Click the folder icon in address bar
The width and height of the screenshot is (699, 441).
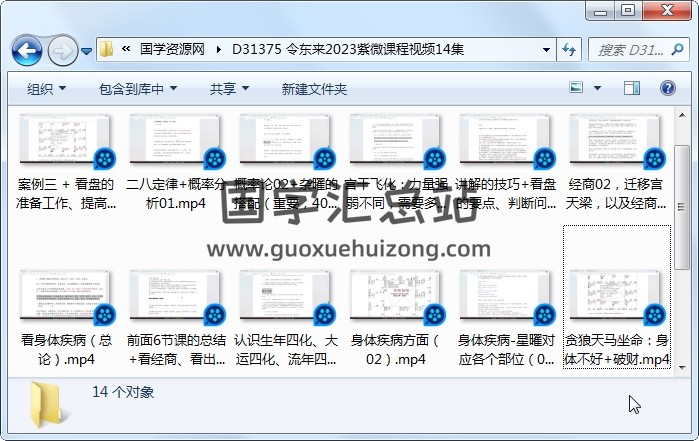(x=106, y=49)
